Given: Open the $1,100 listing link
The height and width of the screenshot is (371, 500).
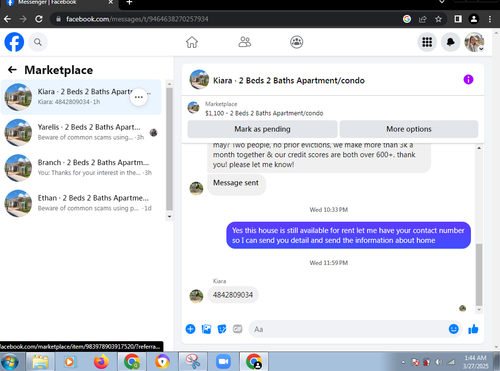Looking at the screenshot, I should pos(264,113).
